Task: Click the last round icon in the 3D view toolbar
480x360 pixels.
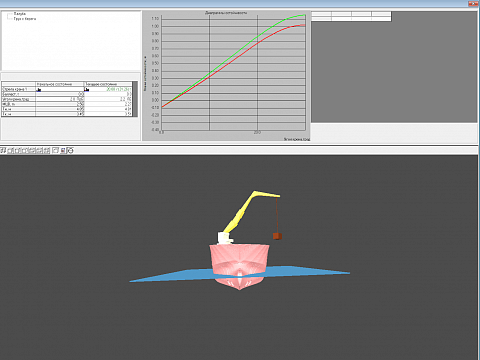Action: click(x=70, y=151)
